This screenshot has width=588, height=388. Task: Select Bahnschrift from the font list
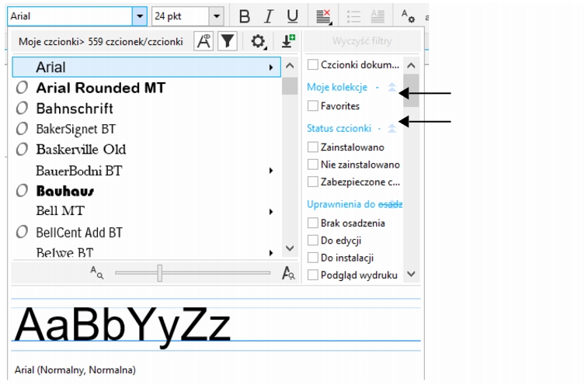pyautogui.click(x=75, y=109)
